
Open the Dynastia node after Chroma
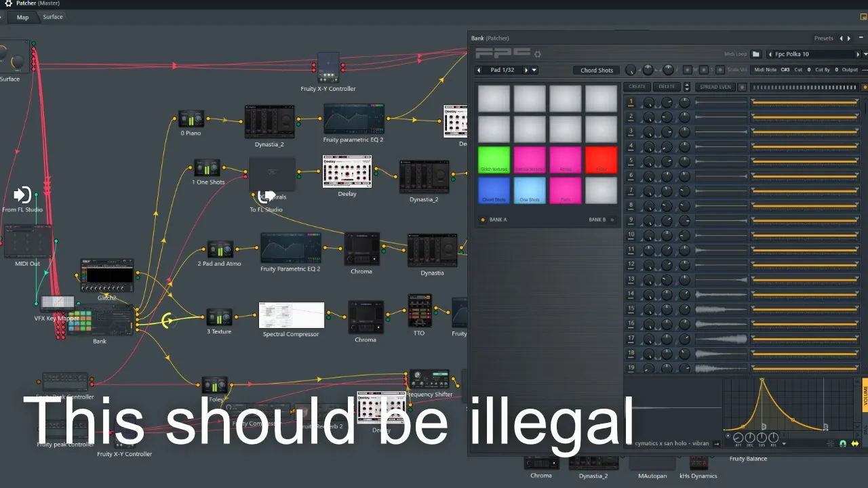(432, 251)
